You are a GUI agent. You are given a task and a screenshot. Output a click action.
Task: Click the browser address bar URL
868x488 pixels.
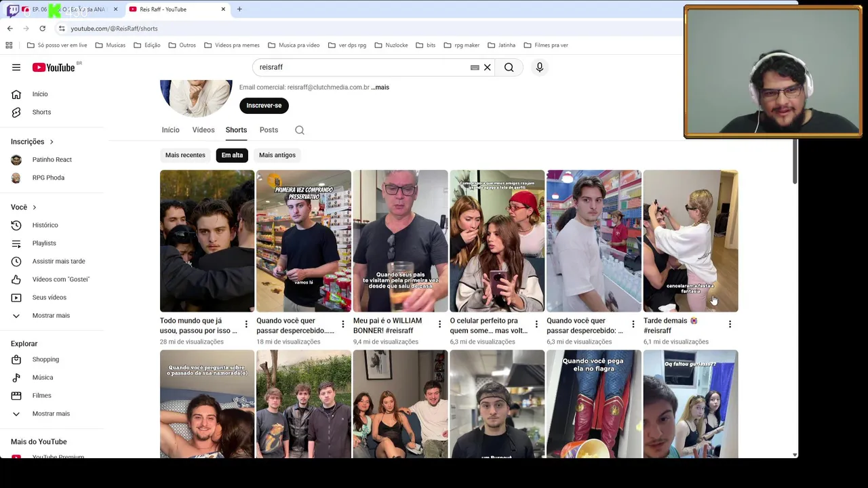tap(114, 28)
